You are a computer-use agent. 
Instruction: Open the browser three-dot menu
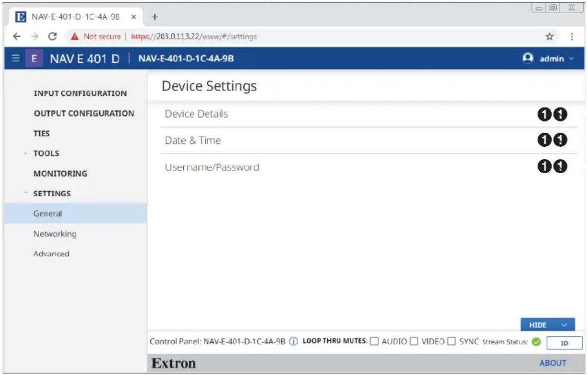click(571, 36)
